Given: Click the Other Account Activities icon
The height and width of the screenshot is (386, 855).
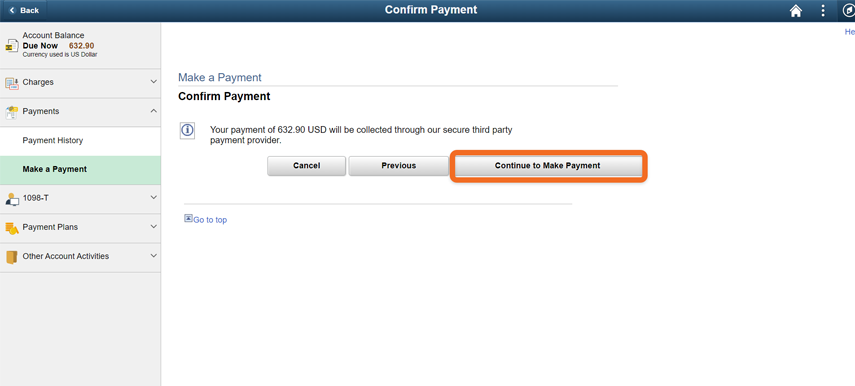Looking at the screenshot, I should tap(11, 257).
